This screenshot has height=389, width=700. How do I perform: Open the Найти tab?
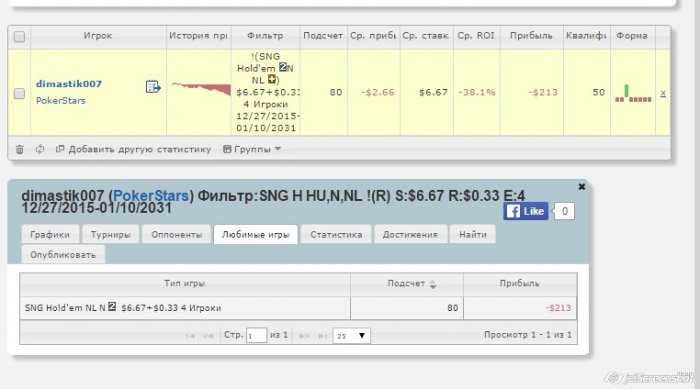tap(473, 234)
